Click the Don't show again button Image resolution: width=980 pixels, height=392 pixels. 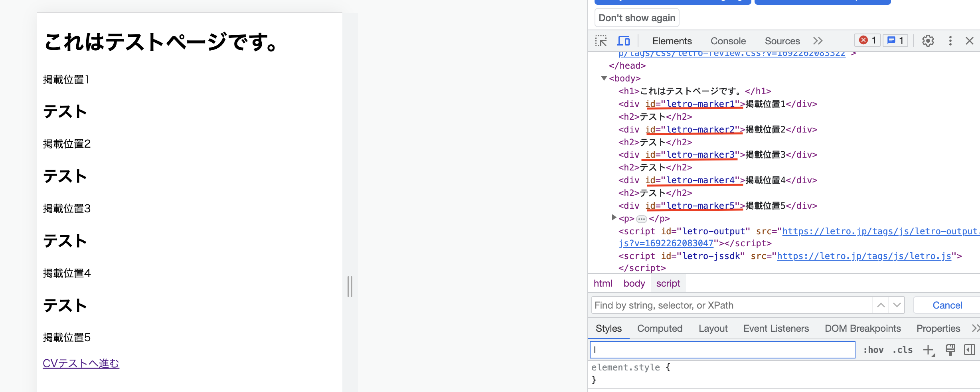[x=637, y=18]
